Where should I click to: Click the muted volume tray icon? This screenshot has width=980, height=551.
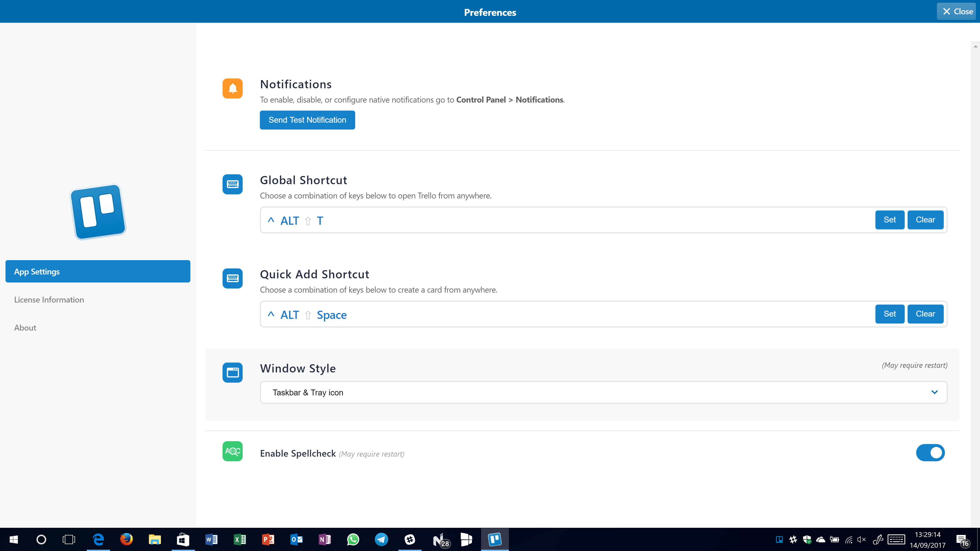[862, 540]
